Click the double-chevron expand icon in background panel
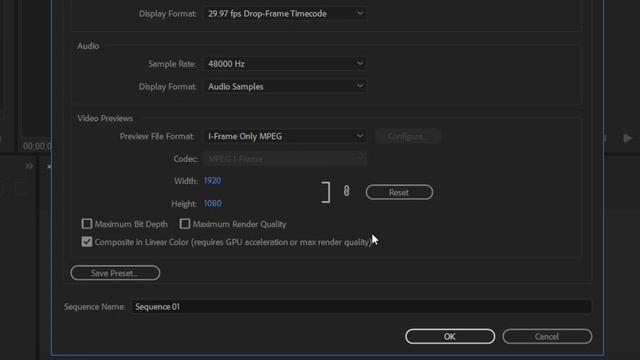Image resolution: width=640 pixels, height=360 pixels. pyautogui.click(x=29, y=166)
